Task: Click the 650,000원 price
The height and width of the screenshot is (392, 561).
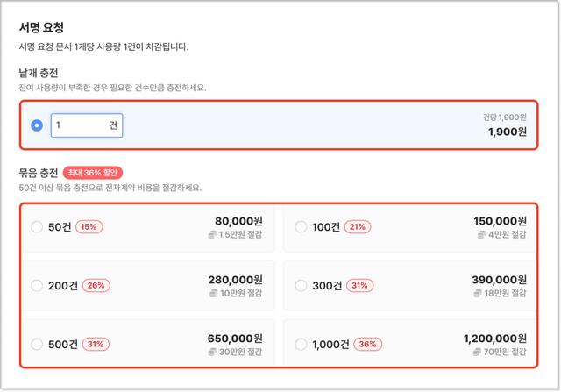Action: pos(235,339)
